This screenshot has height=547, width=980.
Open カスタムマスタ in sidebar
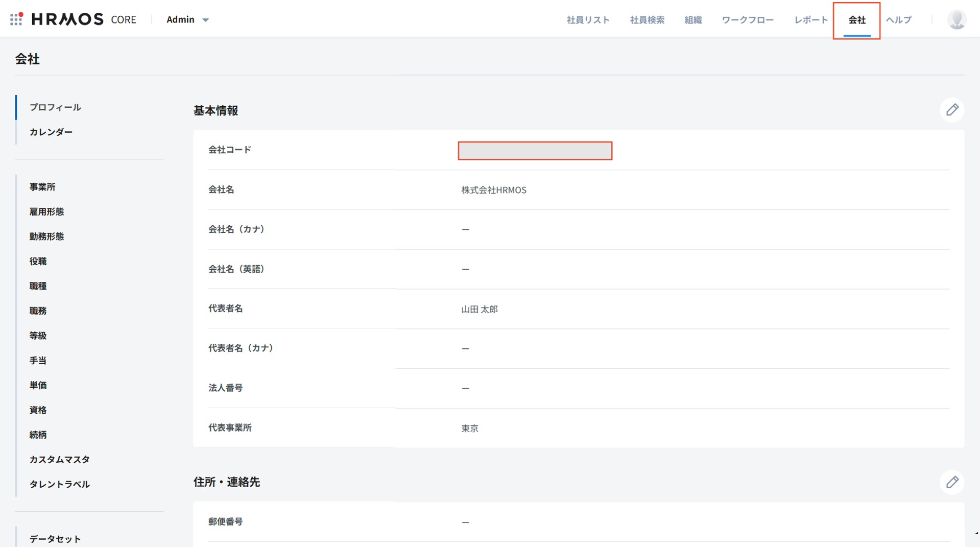[59, 459]
